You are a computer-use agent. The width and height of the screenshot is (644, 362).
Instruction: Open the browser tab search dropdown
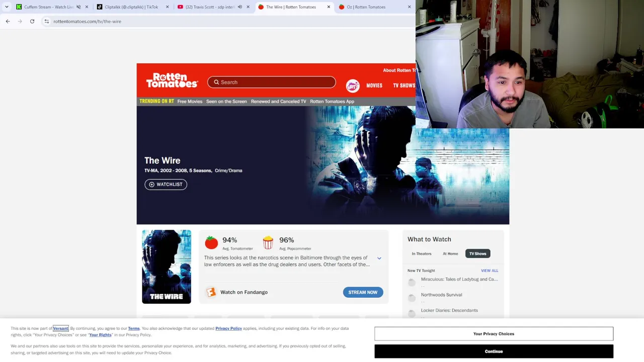[x=7, y=7]
